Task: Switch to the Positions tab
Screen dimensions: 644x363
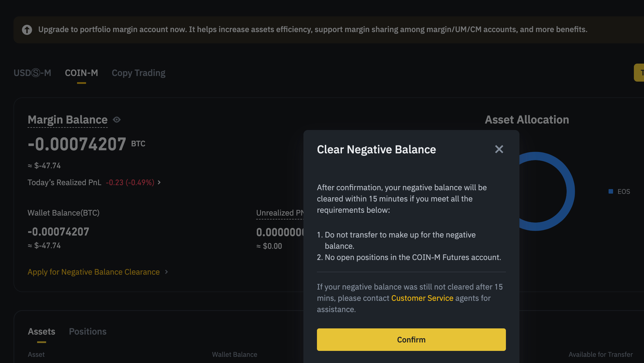Action: tap(88, 331)
